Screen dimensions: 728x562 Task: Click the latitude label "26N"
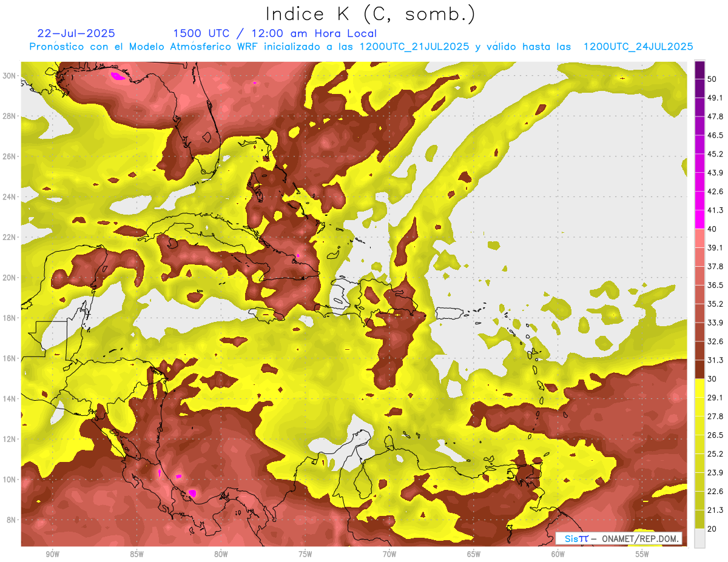tap(9, 156)
